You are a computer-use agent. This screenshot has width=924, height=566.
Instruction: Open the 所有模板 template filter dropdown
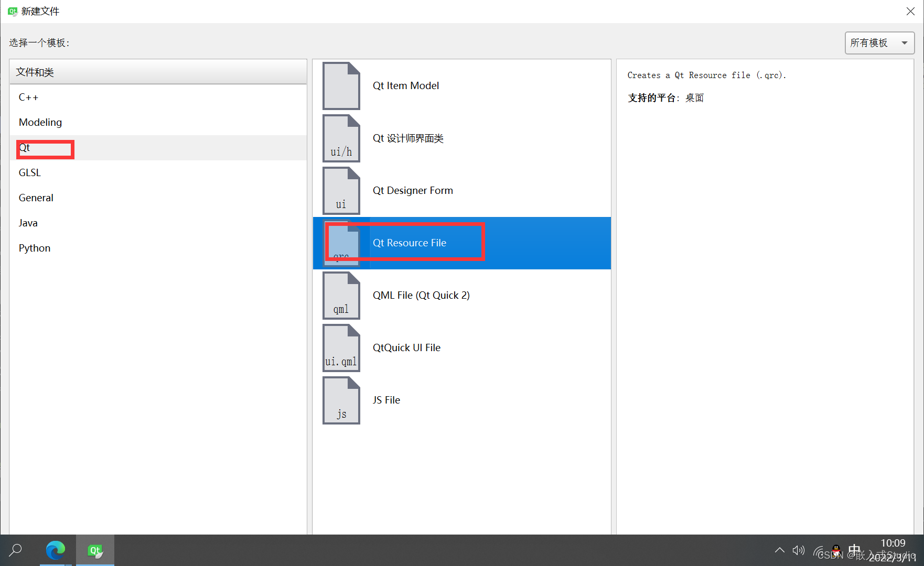[x=879, y=43]
